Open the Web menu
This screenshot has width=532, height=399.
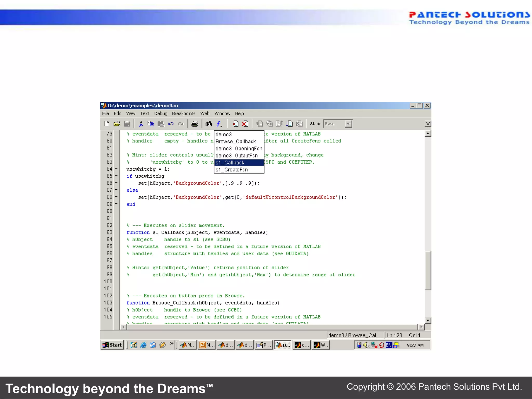pyautogui.click(x=205, y=114)
